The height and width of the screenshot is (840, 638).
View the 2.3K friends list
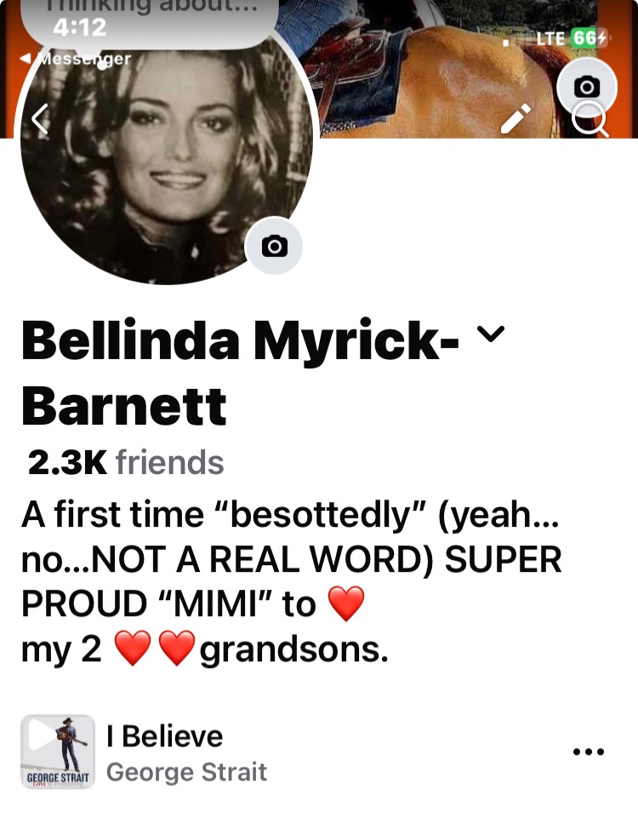[126, 462]
